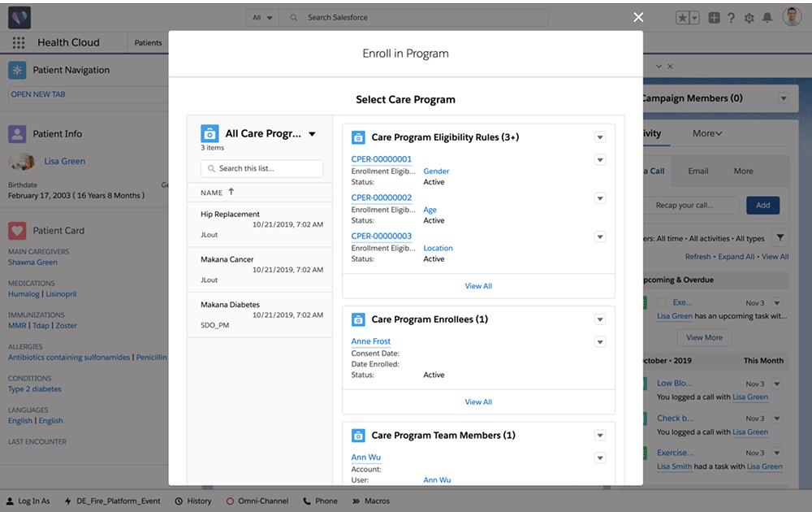Select the More activity actions tab
Screen dimensions: 812x512
(x=743, y=171)
